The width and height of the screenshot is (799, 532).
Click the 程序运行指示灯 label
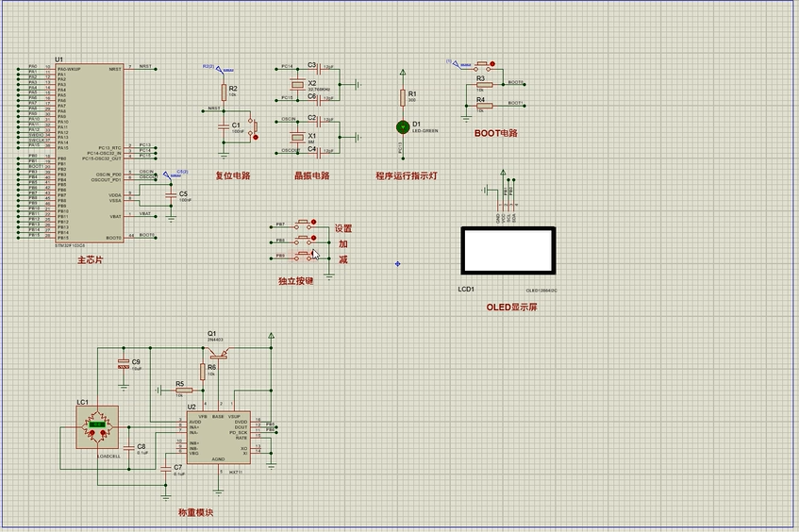click(x=407, y=175)
